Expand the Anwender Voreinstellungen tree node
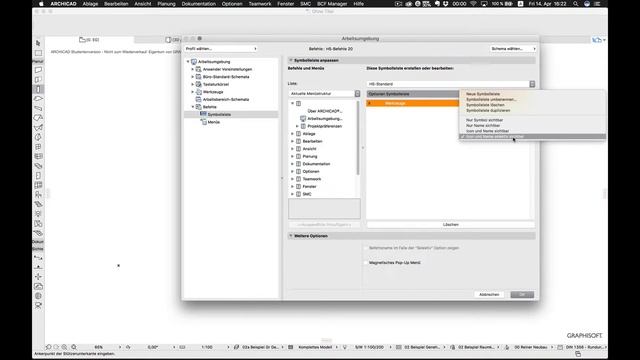The image size is (640, 360). pos(193,69)
